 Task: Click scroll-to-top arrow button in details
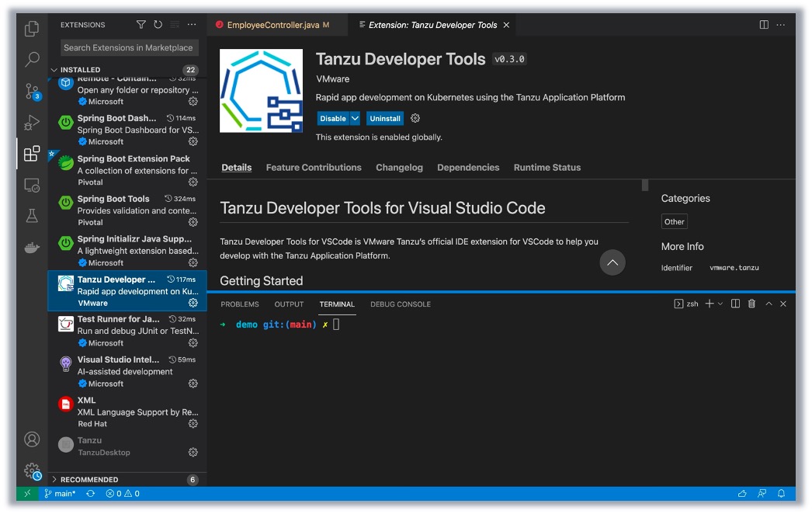pos(612,262)
